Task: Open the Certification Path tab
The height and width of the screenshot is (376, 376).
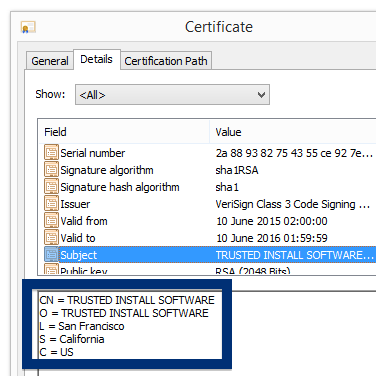Action: coord(166,61)
